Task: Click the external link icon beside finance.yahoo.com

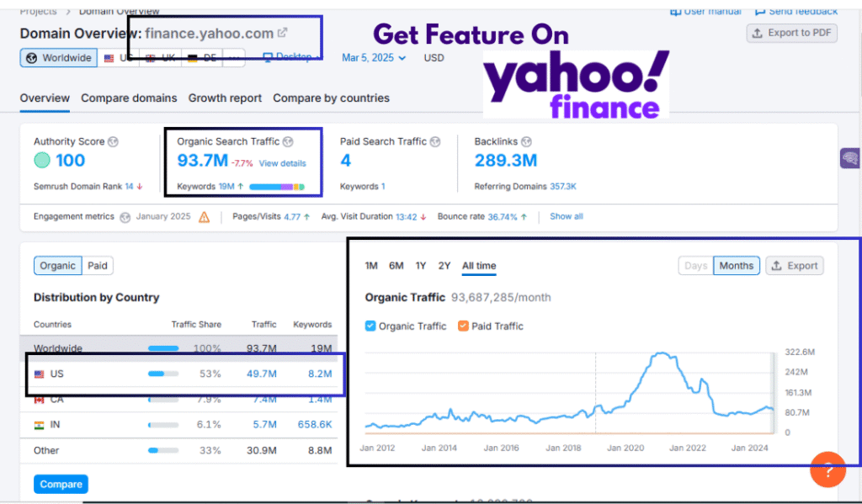Action: [x=283, y=33]
